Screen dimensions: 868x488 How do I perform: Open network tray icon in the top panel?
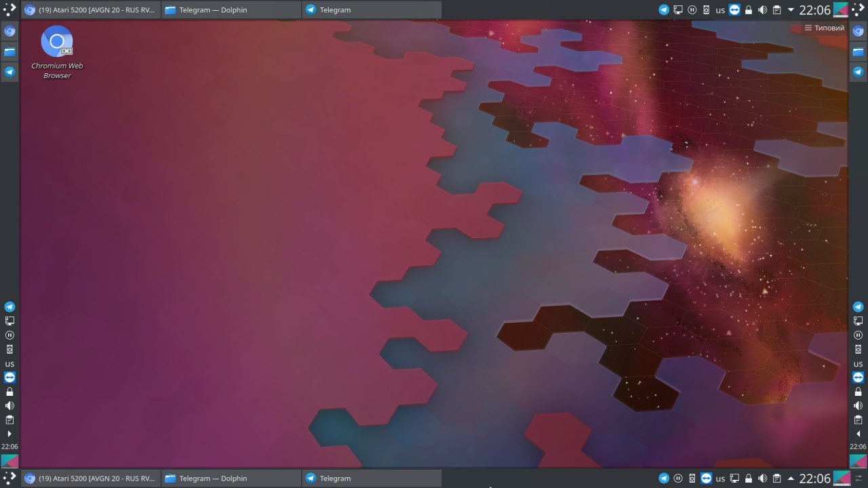pyautogui.click(x=678, y=10)
